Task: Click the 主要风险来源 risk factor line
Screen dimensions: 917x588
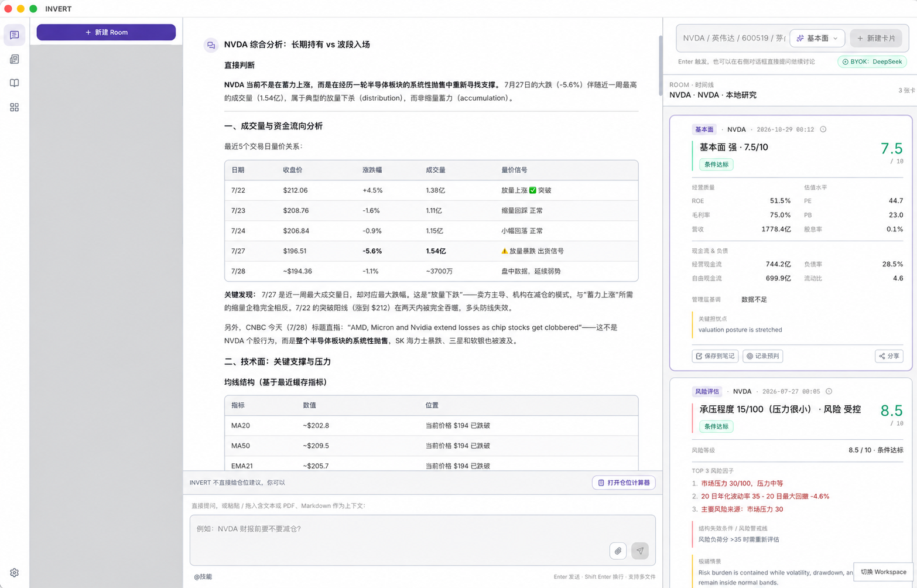Action: click(742, 509)
